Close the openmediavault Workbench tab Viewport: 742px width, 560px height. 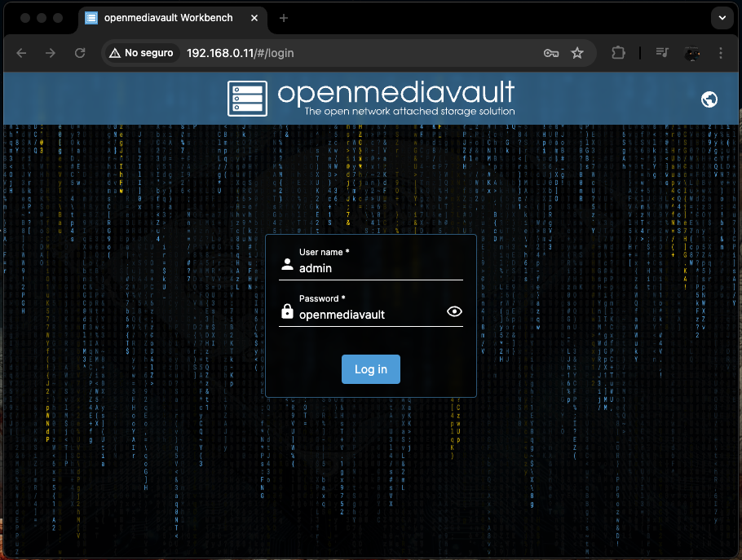pos(254,18)
